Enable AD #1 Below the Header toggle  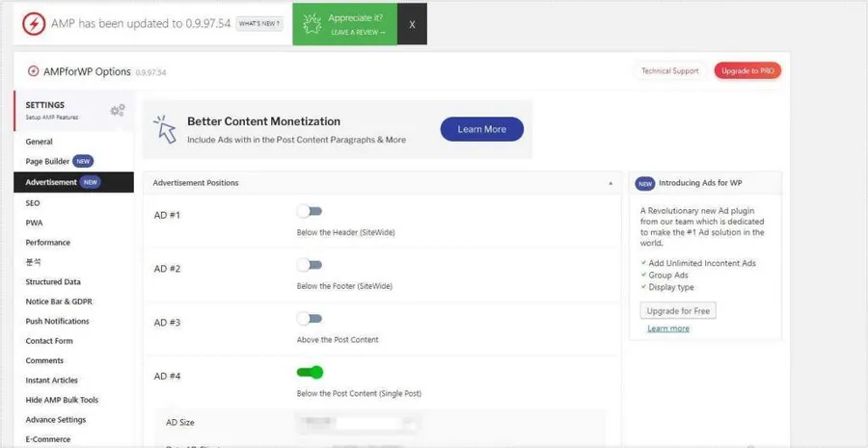310,211
